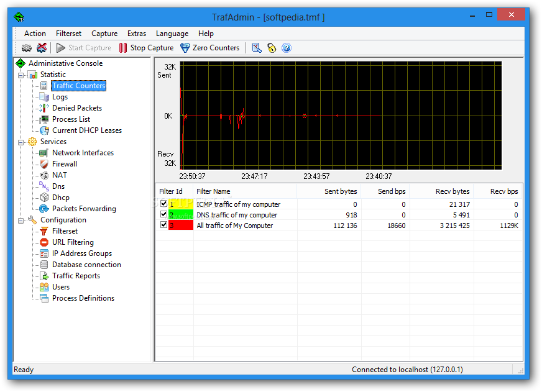This screenshot has height=392, width=542.
Task: Sort by Send bps column header
Action: (385, 191)
